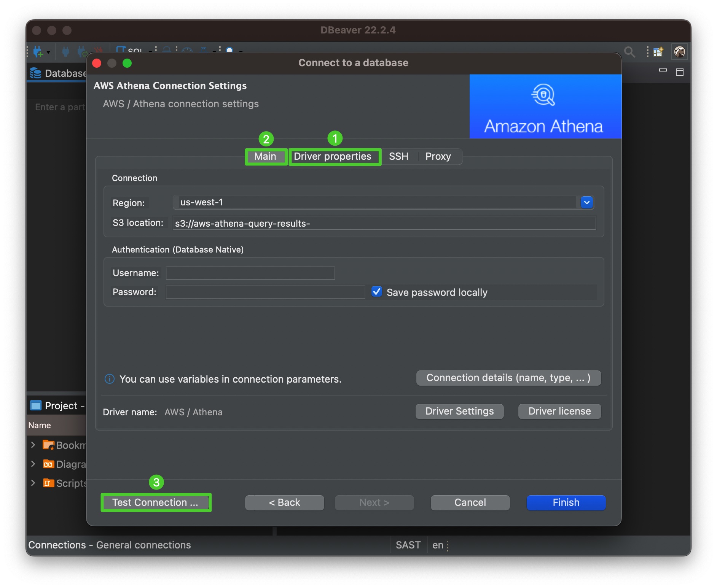Click the info icon beside variables hint
717x588 pixels.
pos(110,379)
